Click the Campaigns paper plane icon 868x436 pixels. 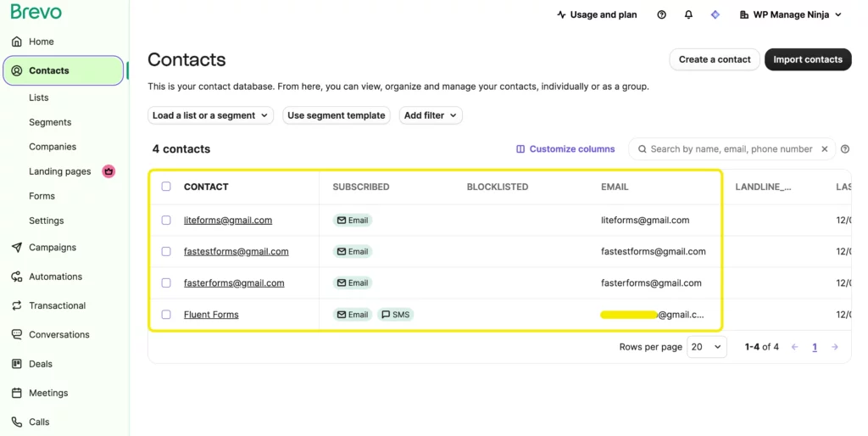pos(17,247)
